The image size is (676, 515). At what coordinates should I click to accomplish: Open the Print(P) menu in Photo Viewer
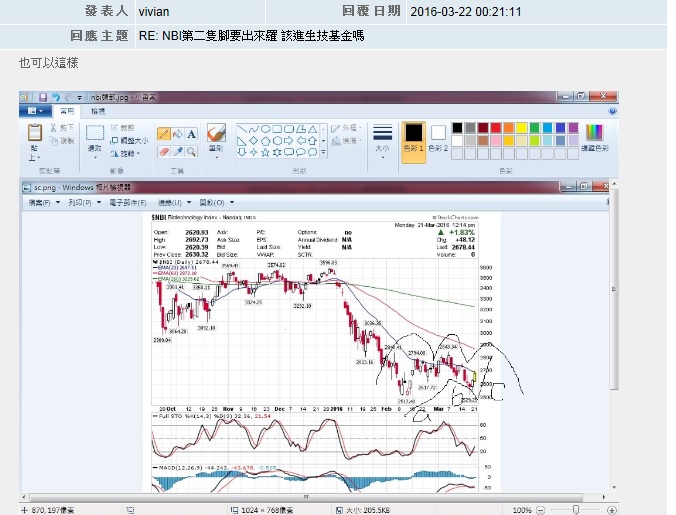(84, 202)
